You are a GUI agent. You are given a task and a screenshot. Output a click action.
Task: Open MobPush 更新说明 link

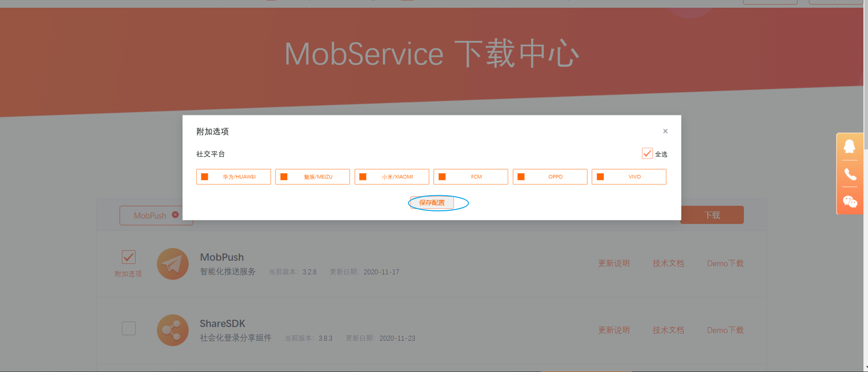click(614, 263)
